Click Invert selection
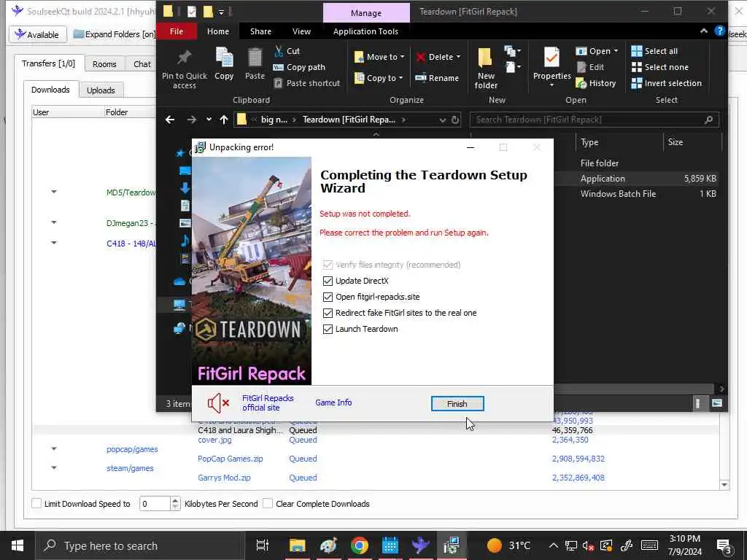The width and height of the screenshot is (747, 560). click(x=667, y=83)
